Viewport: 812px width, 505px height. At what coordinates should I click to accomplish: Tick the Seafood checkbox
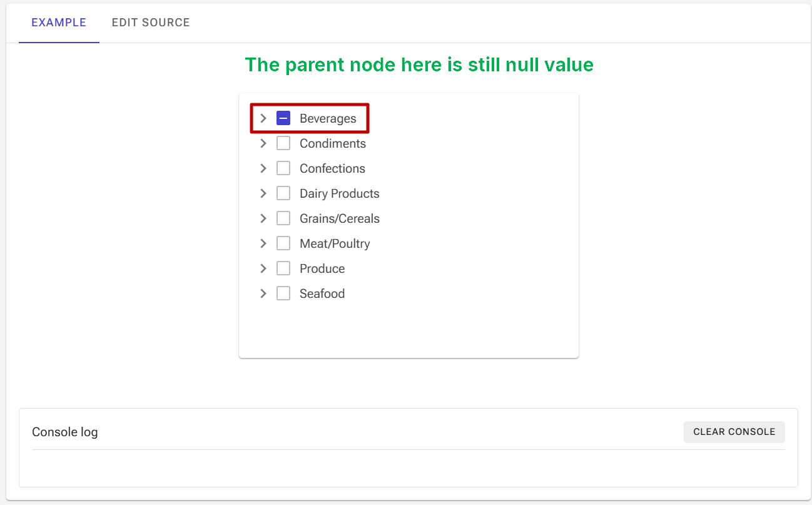(283, 293)
